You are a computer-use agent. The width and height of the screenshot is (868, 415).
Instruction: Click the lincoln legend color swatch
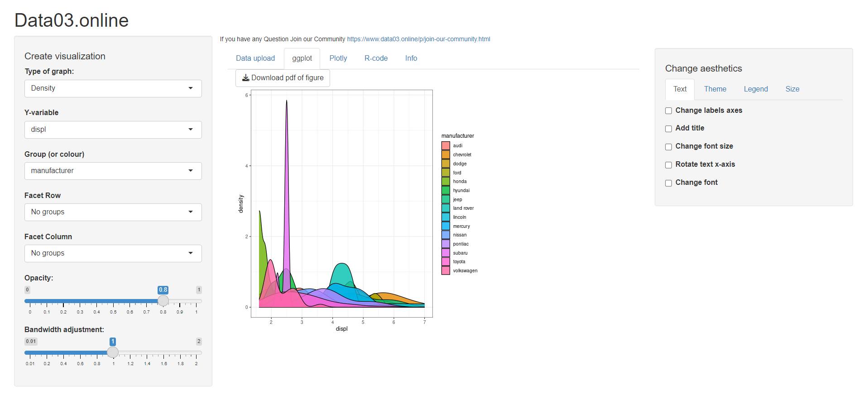click(446, 217)
